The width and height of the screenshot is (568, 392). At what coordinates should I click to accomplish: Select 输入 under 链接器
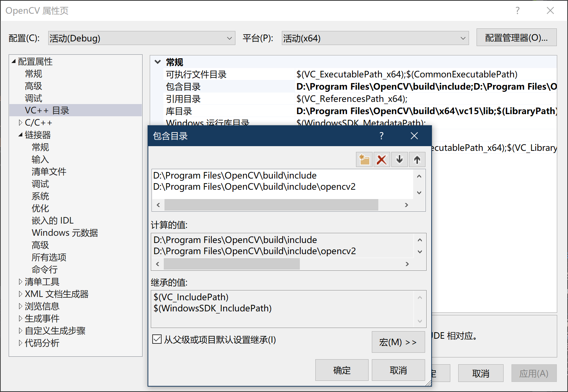coord(40,159)
